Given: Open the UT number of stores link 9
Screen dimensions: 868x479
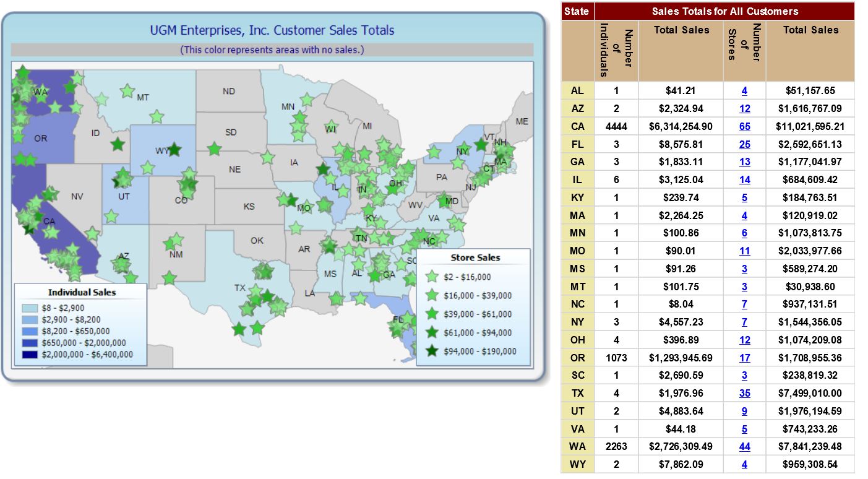Looking at the screenshot, I should click(744, 411).
